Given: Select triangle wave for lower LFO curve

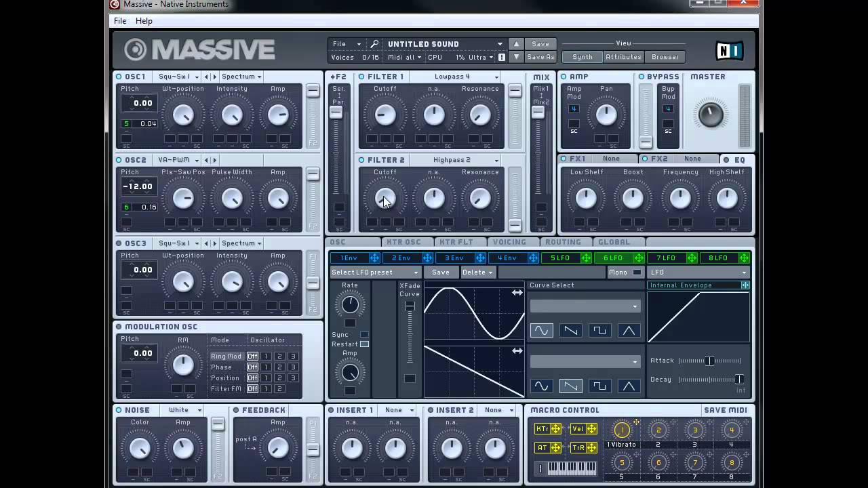Looking at the screenshot, I should click(629, 386).
